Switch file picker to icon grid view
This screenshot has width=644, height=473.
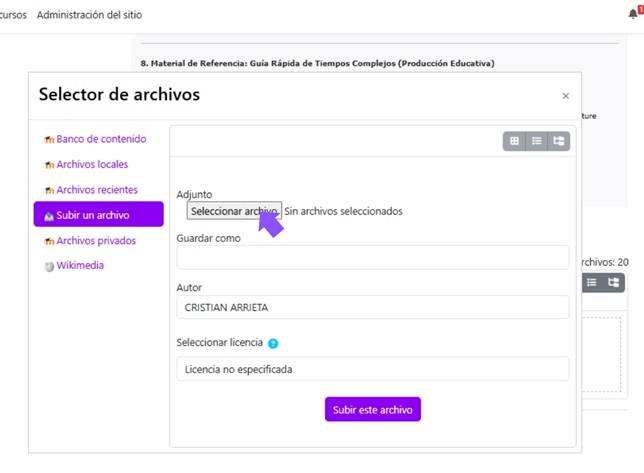(514, 141)
